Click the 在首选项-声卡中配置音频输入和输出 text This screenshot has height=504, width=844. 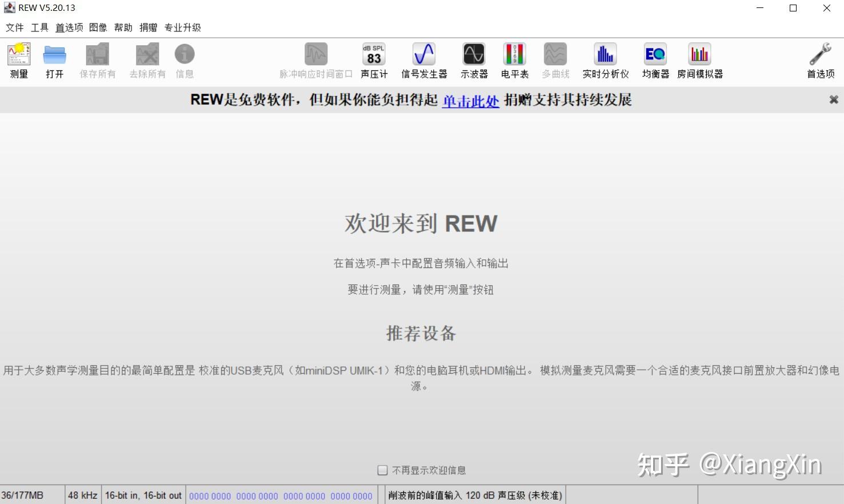point(421,263)
